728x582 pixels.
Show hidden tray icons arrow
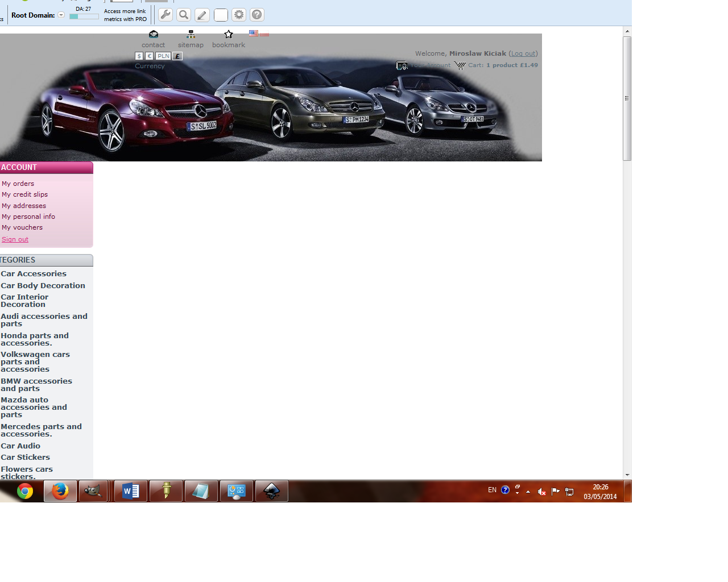coord(528,492)
